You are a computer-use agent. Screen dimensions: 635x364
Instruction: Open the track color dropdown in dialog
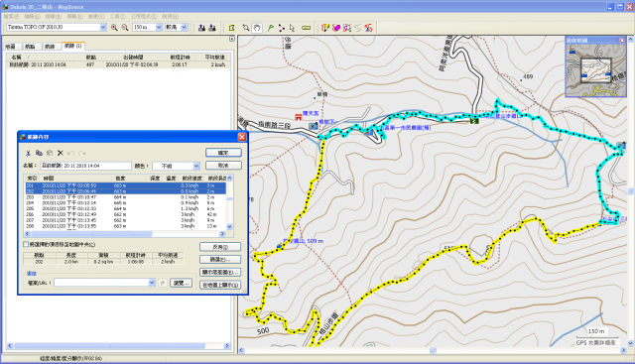pyautogui.click(x=196, y=166)
